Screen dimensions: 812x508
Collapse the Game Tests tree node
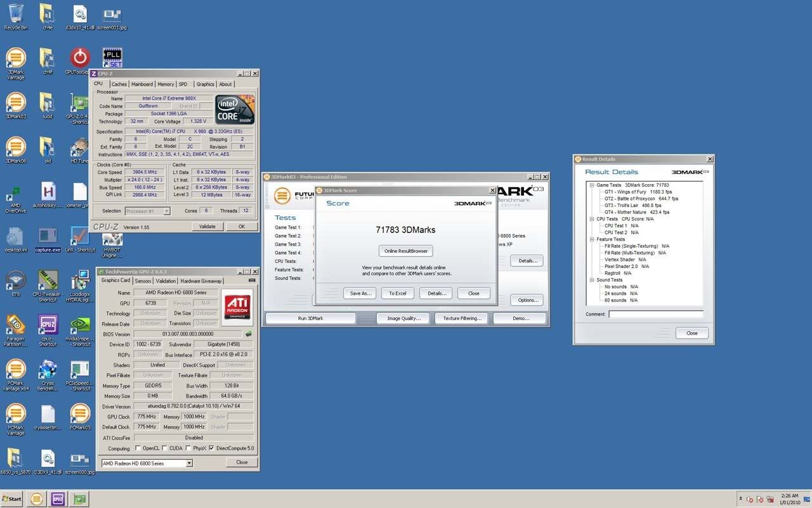591,185
